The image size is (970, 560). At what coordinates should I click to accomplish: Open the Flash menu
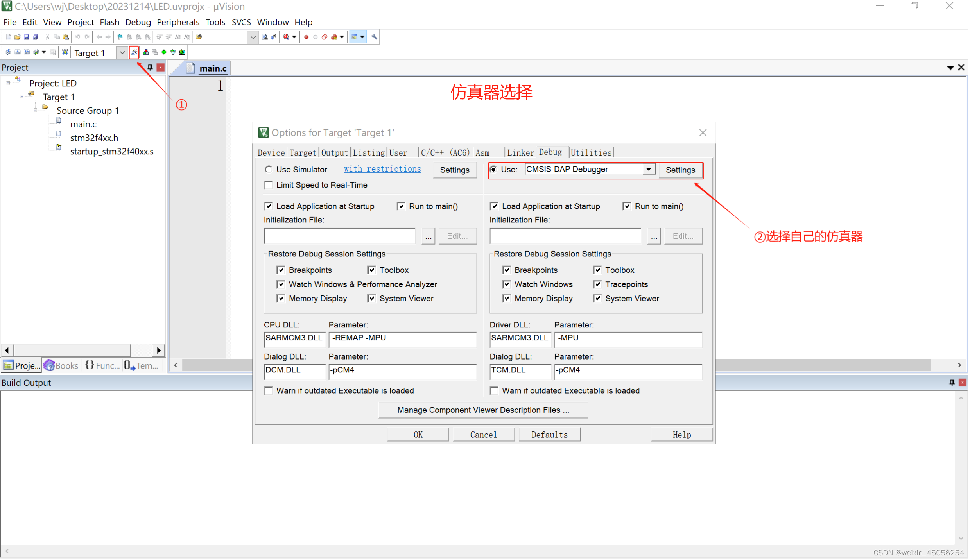pos(109,22)
